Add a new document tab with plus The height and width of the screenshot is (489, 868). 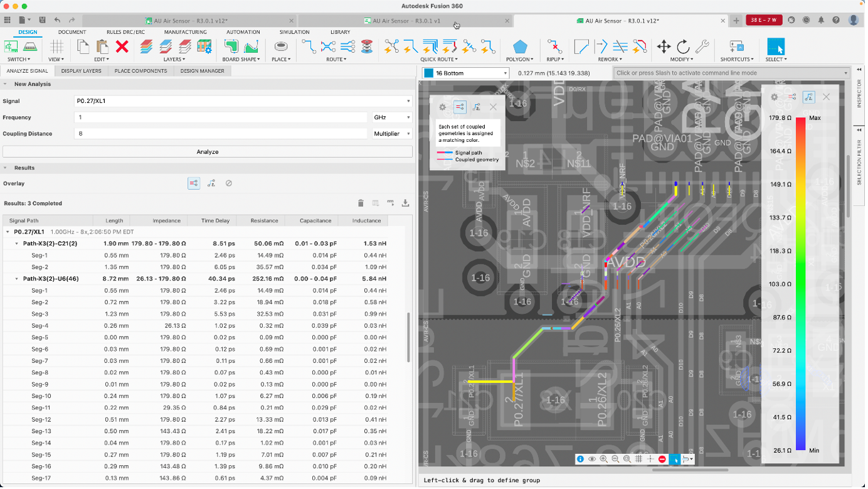coord(736,20)
